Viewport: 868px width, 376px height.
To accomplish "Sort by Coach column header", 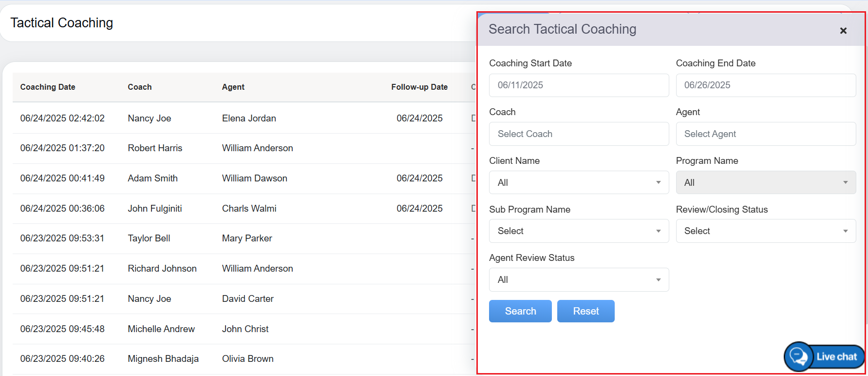I will [x=140, y=87].
